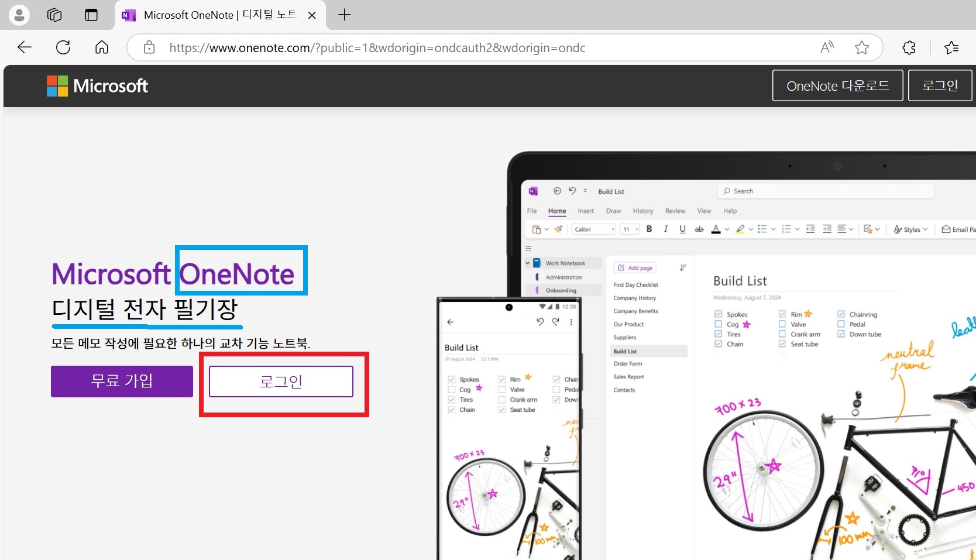This screenshot has height=560, width=976.
Task: Open the bullet list dropdown arrow
Action: (x=773, y=229)
